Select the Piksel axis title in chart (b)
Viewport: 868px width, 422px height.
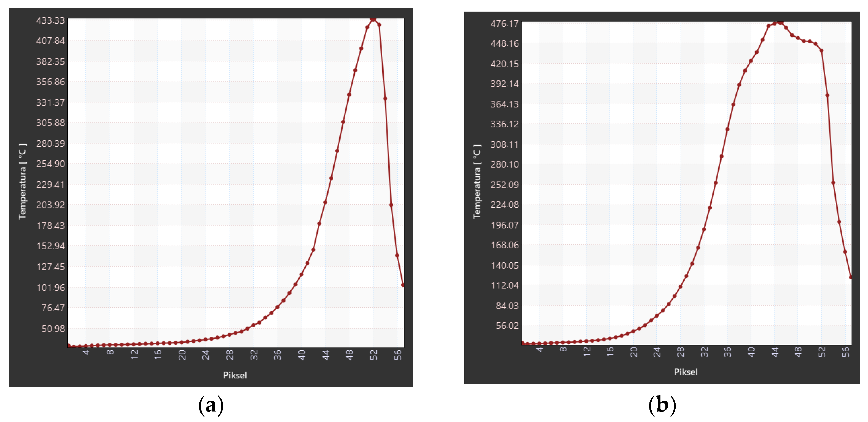[x=686, y=372]
